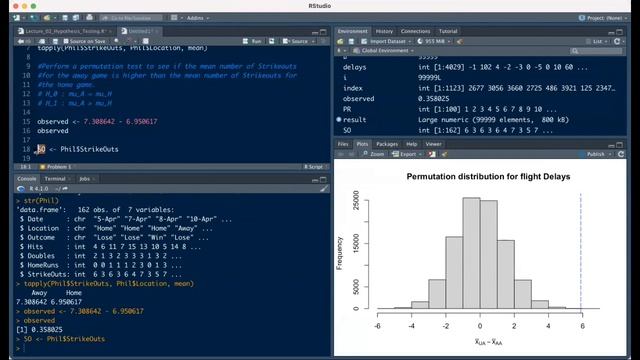This screenshot has height=360, width=640.
Task: Save current document from the main toolbar
Action: [x=65, y=18]
